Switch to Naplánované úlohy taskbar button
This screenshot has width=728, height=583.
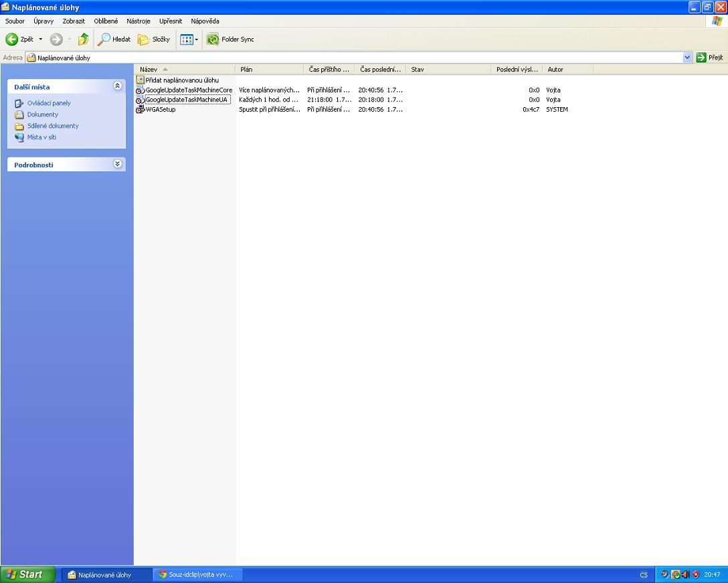pyautogui.click(x=106, y=575)
